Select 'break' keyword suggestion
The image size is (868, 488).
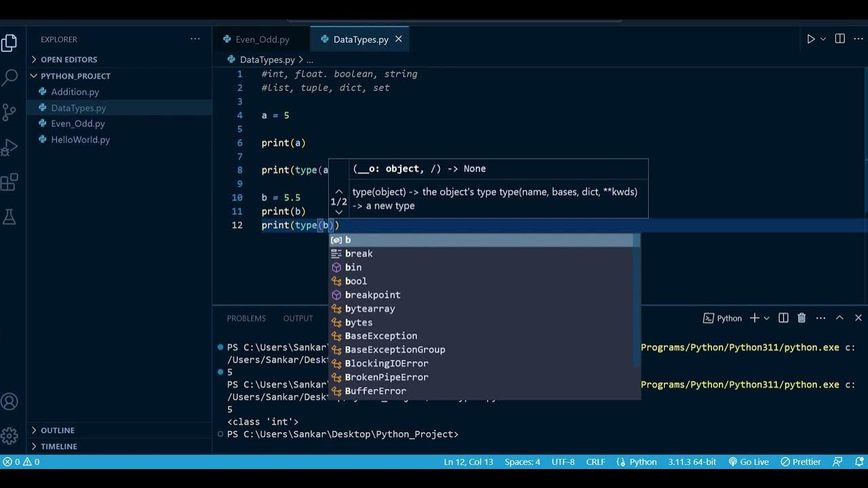[481, 253]
